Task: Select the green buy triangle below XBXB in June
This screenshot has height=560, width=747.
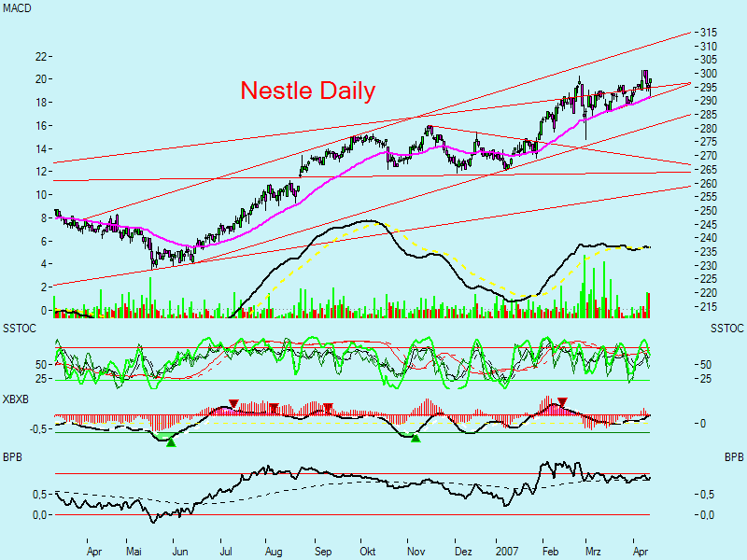Action: click(169, 443)
